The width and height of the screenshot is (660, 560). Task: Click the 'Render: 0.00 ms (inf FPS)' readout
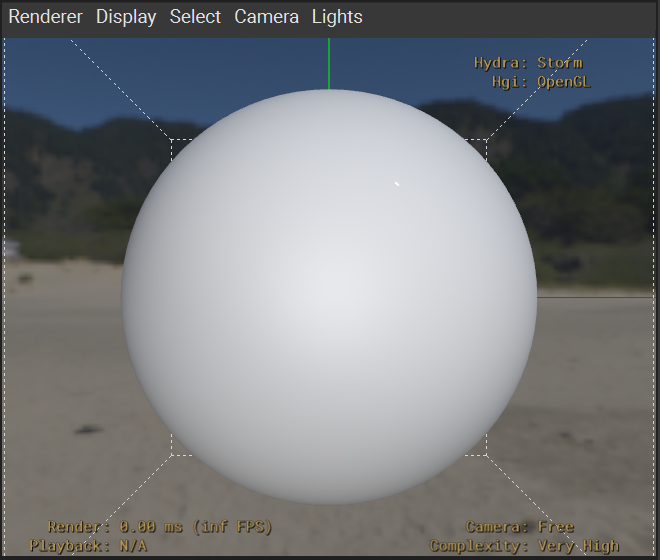[x=160, y=527]
